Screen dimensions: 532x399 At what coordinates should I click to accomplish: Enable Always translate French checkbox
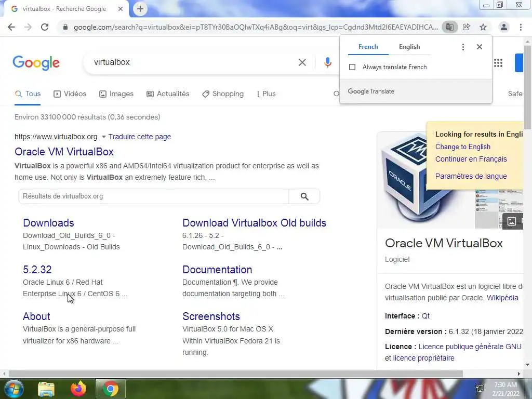[x=352, y=67]
